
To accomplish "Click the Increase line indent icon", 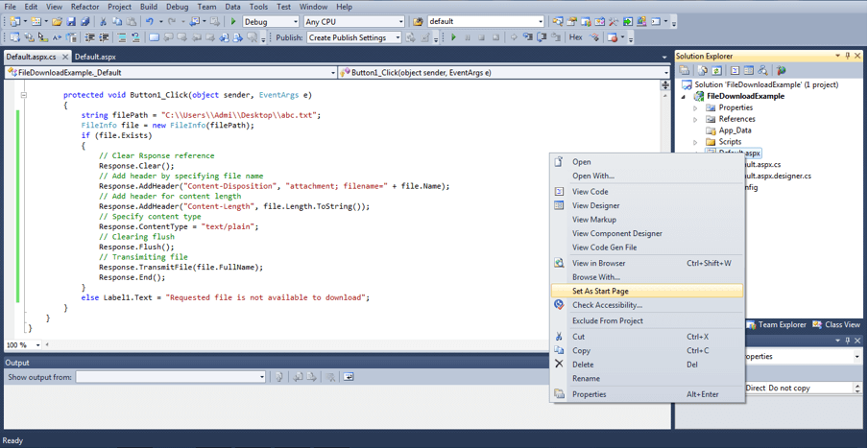I will point(103,37).
